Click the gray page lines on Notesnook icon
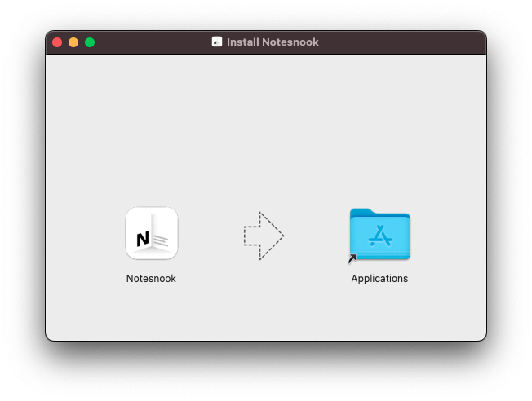Screen dimensions: 532x401 pyautogui.click(x=162, y=240)
